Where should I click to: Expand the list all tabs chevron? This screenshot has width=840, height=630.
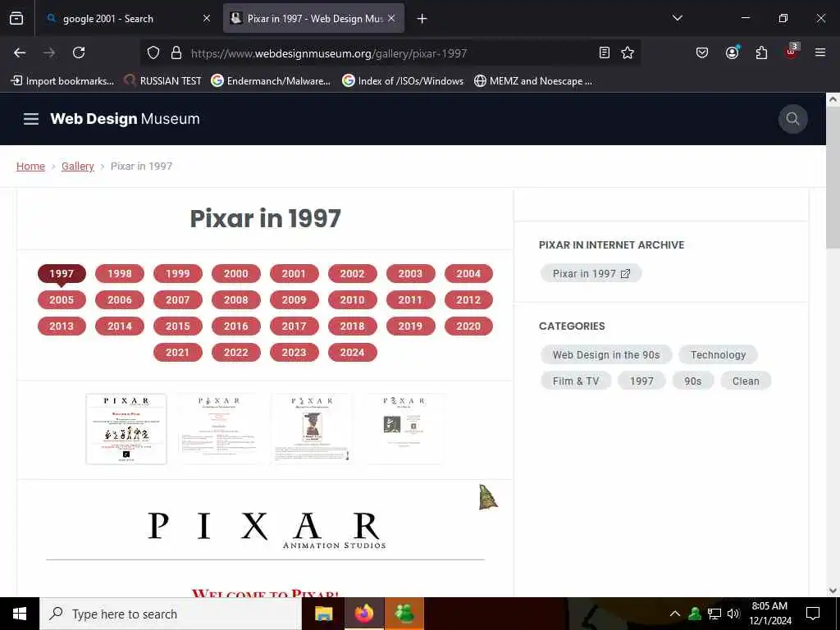tap(677, 18)
